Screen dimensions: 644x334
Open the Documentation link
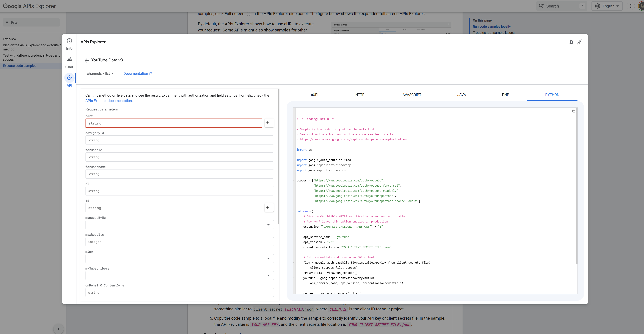click(138, 74)
